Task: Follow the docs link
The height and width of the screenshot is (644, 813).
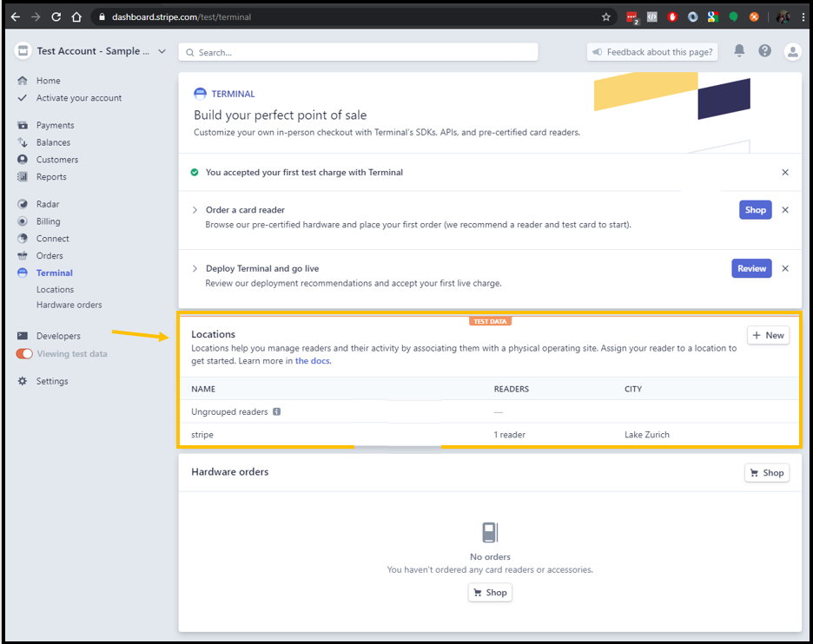Action: 313,360
